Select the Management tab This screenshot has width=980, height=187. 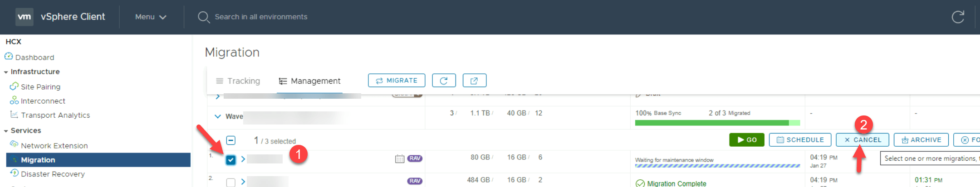[x=310, y=81]
